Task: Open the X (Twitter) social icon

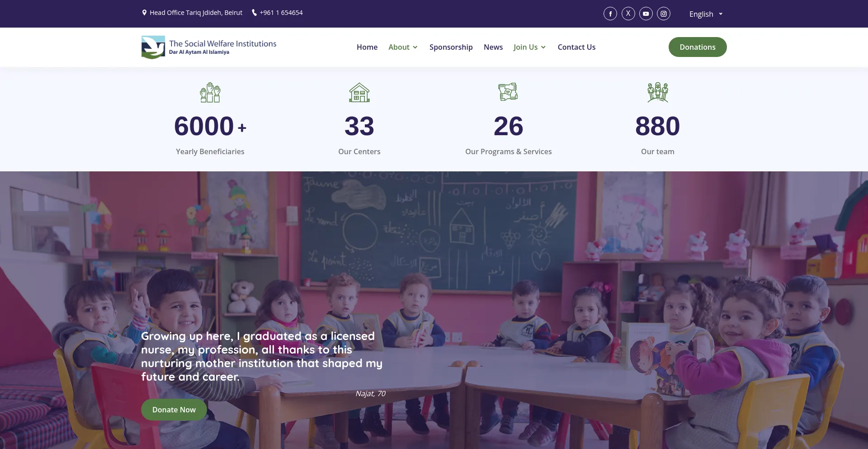Action: tap(628, 14)
